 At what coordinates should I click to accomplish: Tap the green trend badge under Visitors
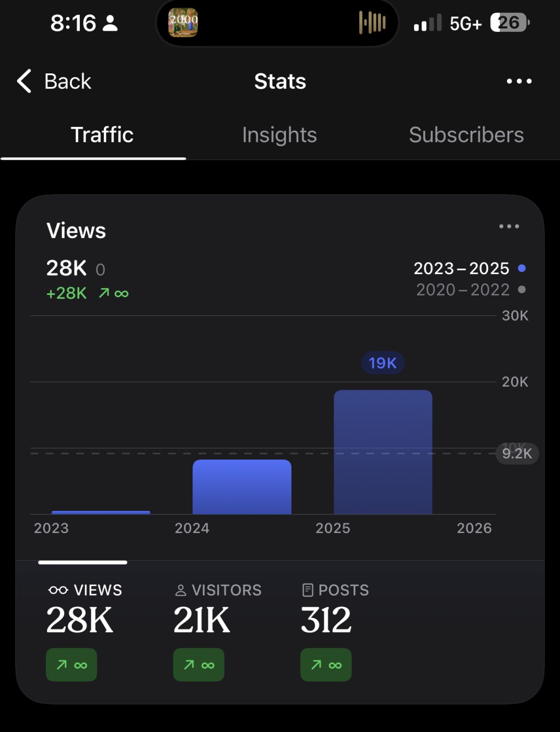pyautogui.click(x=199, y=665)
